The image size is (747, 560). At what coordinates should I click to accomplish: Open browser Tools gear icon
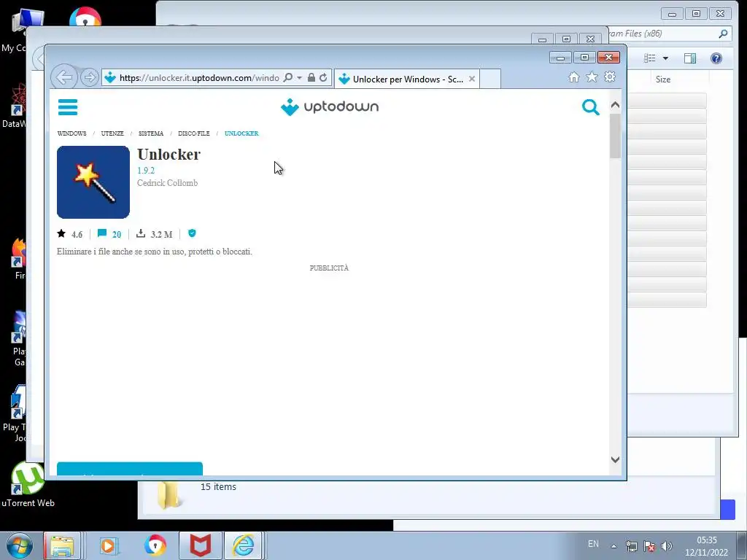click(610, 77)
